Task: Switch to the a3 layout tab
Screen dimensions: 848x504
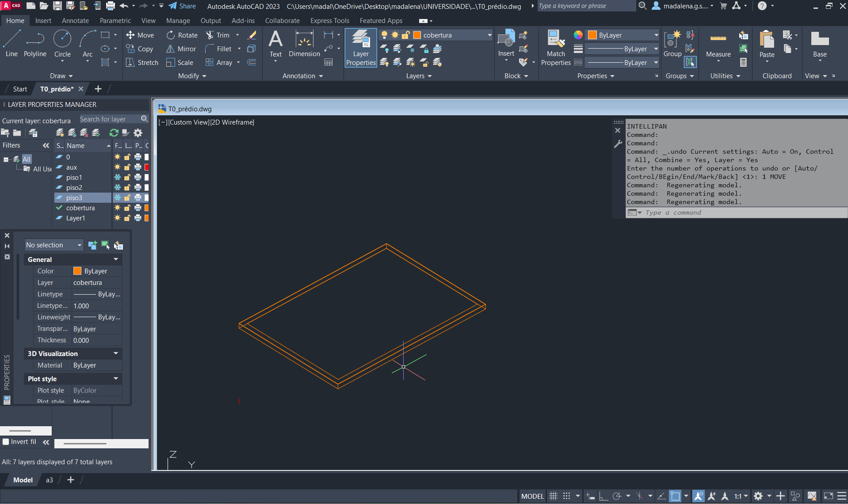Action: coord(50,480)
